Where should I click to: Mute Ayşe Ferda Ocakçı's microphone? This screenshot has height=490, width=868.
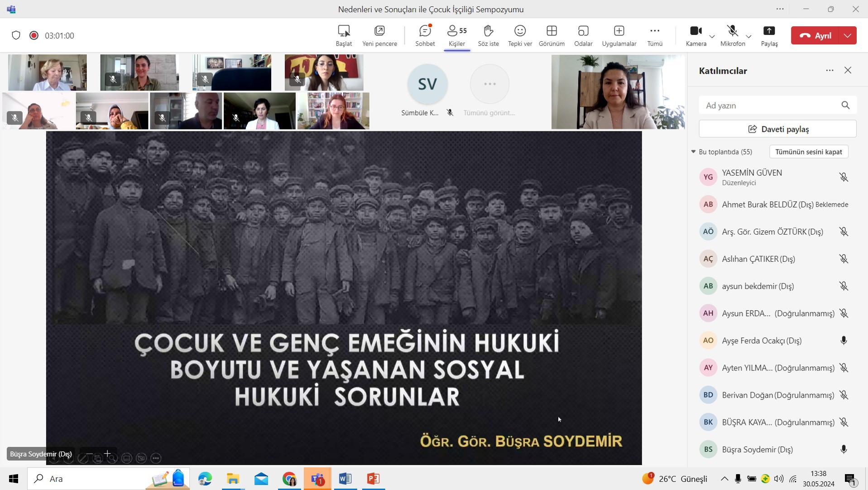click(844, 341)
